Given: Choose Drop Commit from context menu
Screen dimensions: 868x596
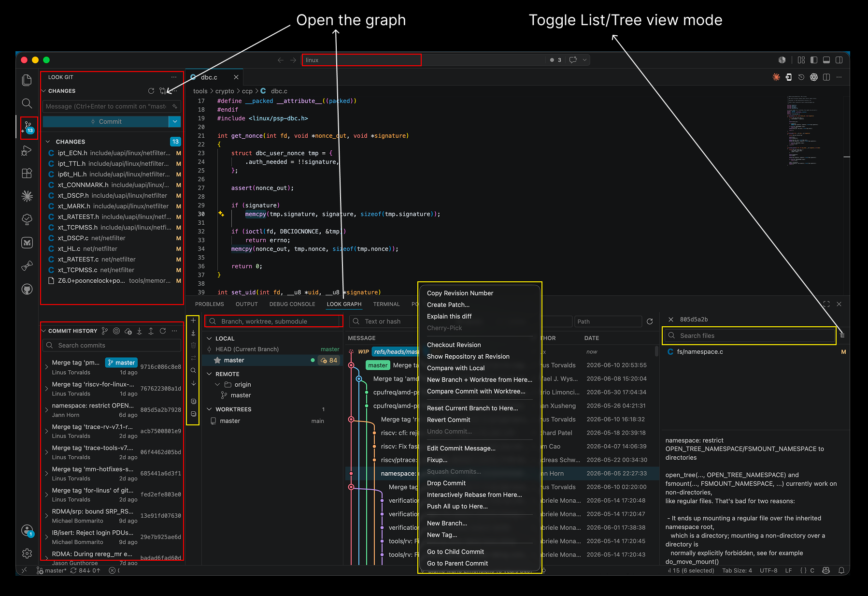Looking at the screenshot, I should (x=446, y=483).
